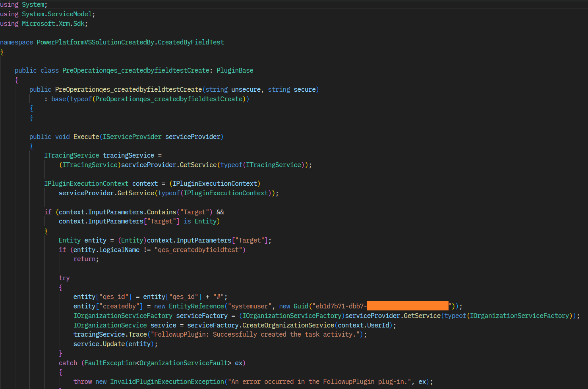This screenshot has height=389, width=588.
Task: Click the 'EntityReference' type name
Action: click(x=196, y=306)
